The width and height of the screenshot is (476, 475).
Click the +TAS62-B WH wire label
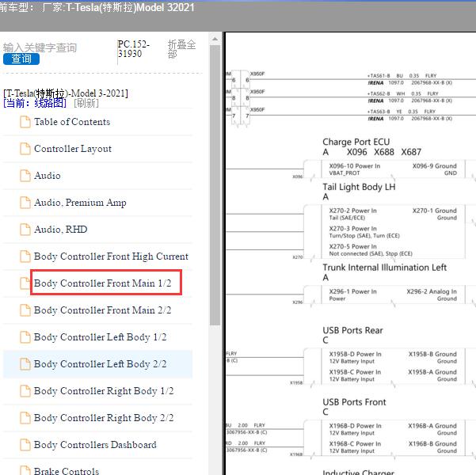[x=403, y=93]
